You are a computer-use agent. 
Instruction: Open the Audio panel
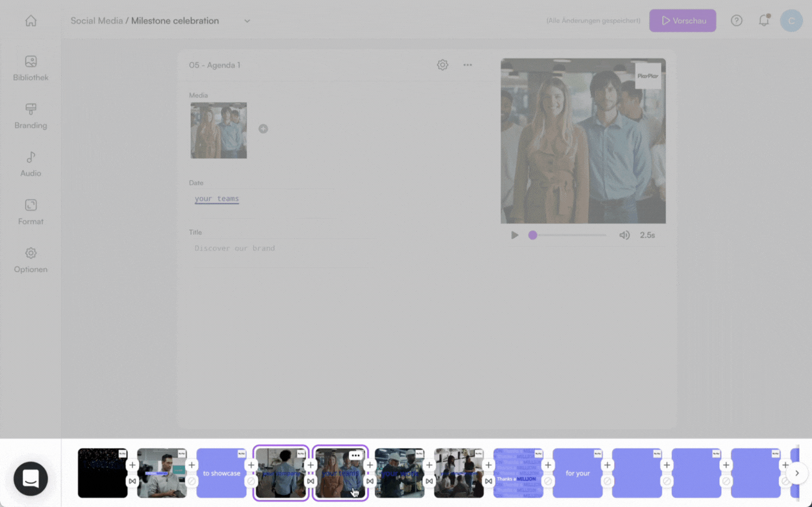(x=31, y=164)
